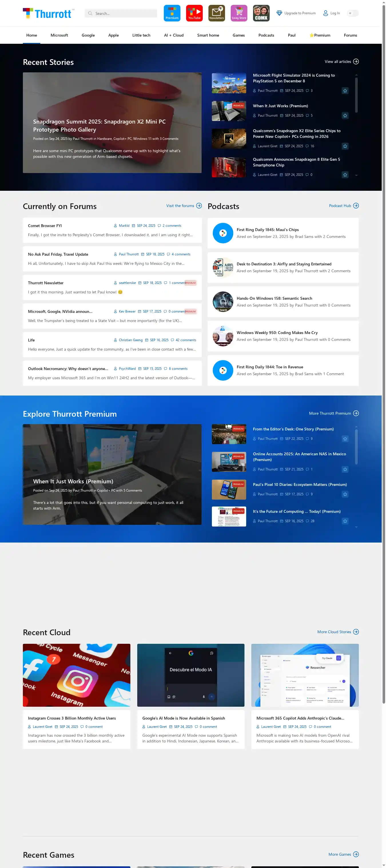Click the Visit the forums link
Screen dimensions: 386x868
tap(180, 206)
